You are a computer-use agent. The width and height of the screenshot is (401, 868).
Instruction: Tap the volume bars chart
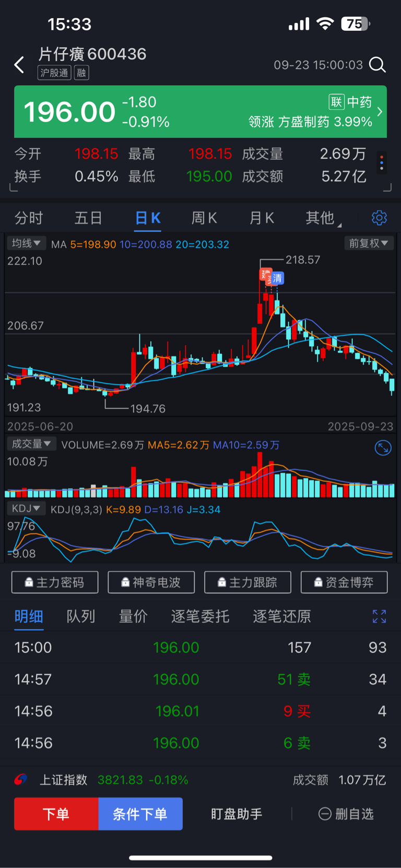click(200, 474)
